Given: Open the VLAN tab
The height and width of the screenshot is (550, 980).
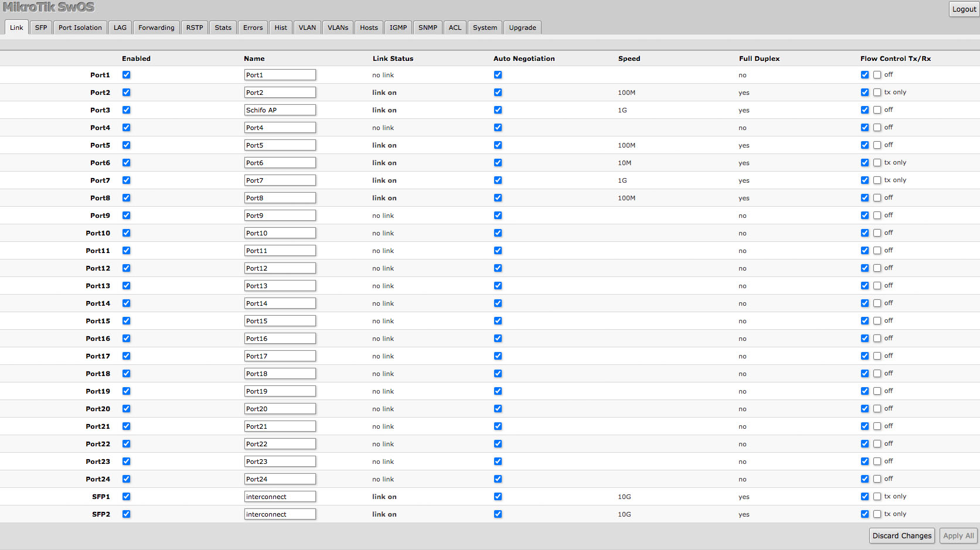Looking at the screenshot, I should [x=307, y=28].
